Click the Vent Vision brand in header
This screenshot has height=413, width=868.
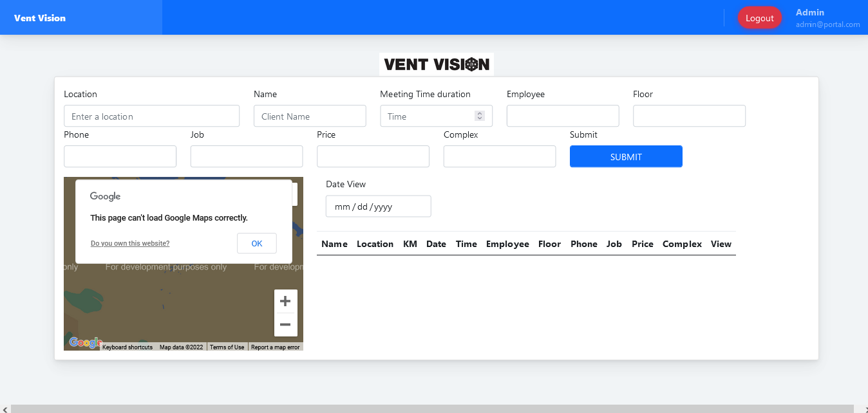(x=40, y=18)
